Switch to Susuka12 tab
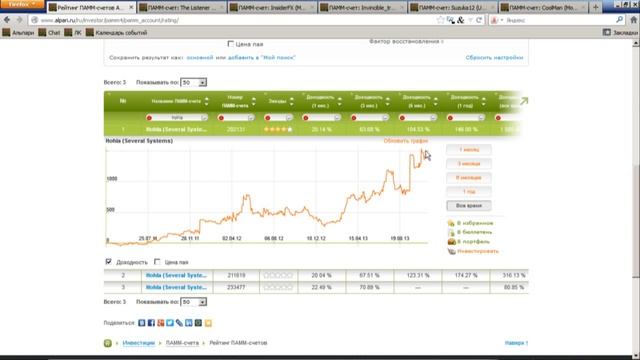Screen dimensions: 640x360 coord(454,7)
